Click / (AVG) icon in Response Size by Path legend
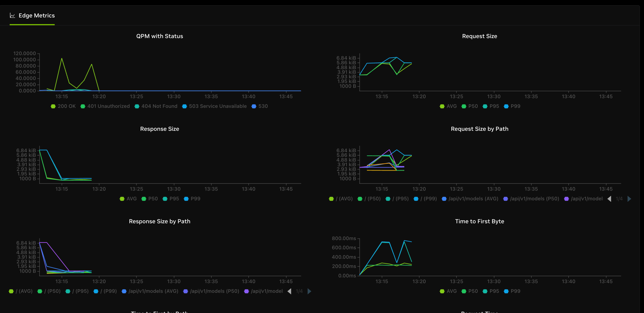Image resolution: width=644 pixels, height=313 pixels. pyautogui.click(x=11, y=291)
